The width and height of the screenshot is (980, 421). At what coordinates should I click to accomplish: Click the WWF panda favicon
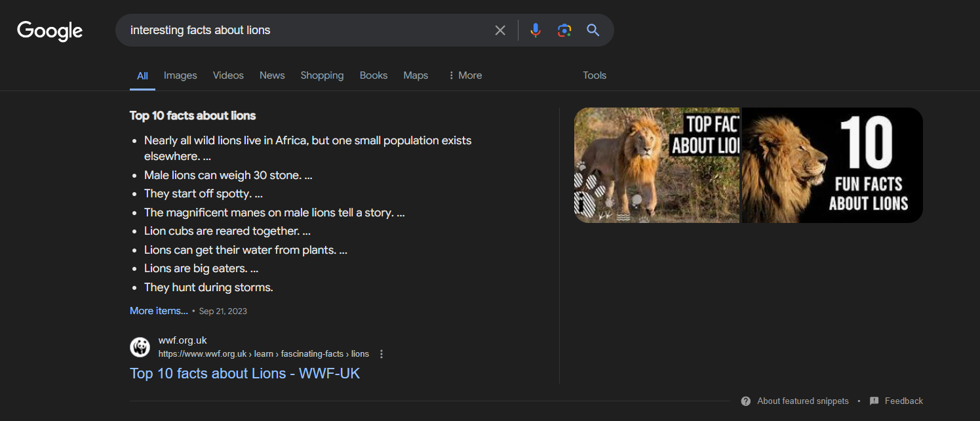coord(140,347)
